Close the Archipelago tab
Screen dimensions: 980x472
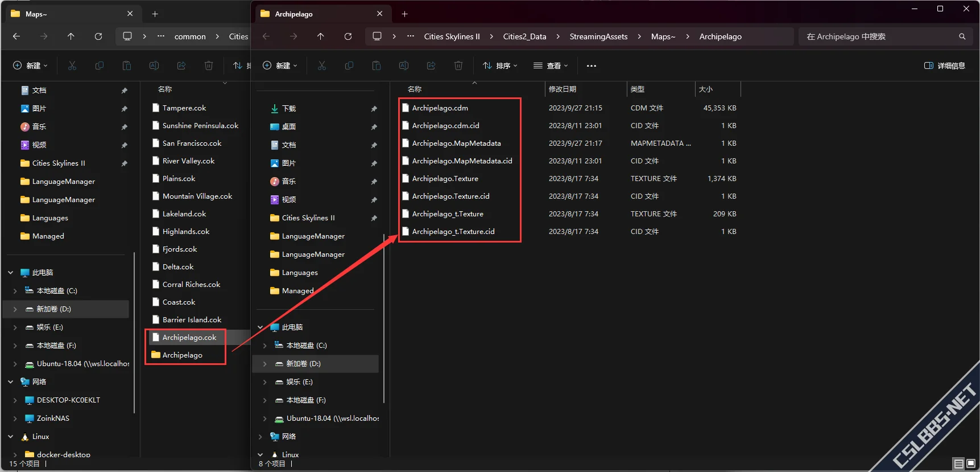pos(380,14)
